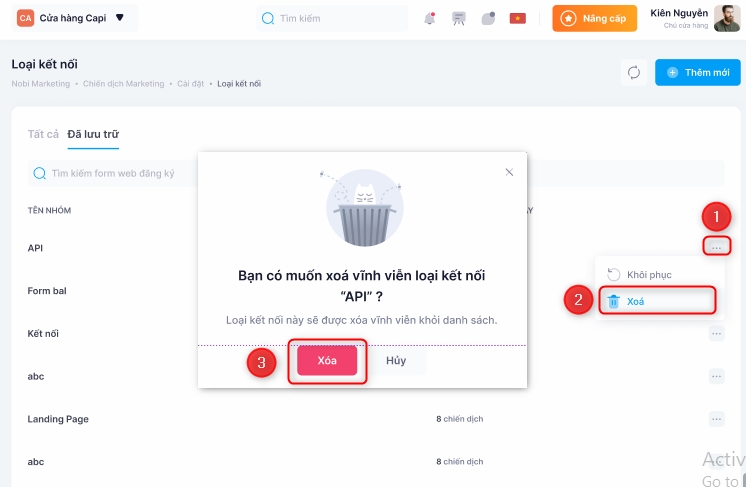Open the chat bubble icon in header
Screen dimensions: 746x487
[x=488, y=18]
